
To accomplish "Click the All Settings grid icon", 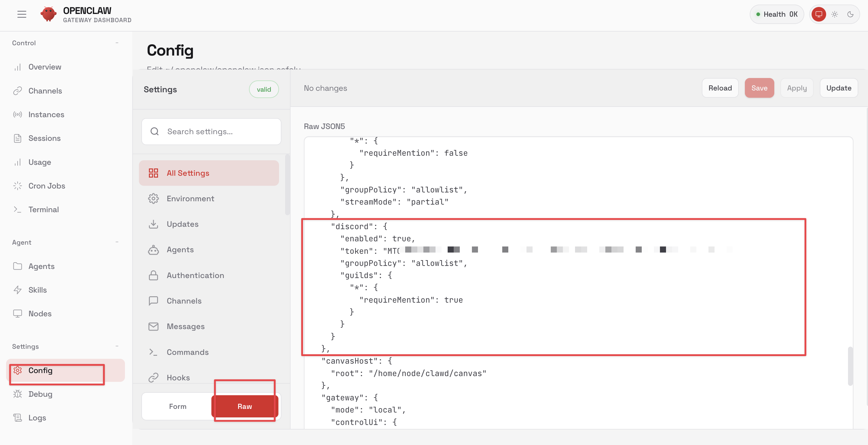I will point(153,173).
